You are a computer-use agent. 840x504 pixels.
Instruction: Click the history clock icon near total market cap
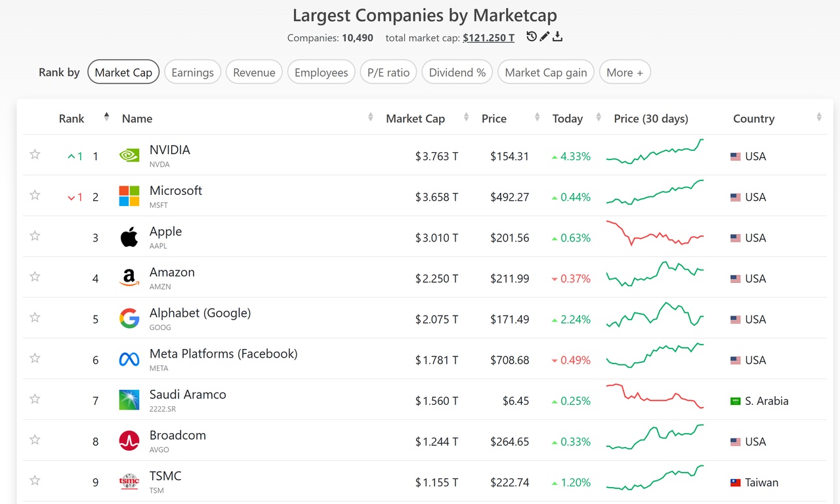[532, 37]
